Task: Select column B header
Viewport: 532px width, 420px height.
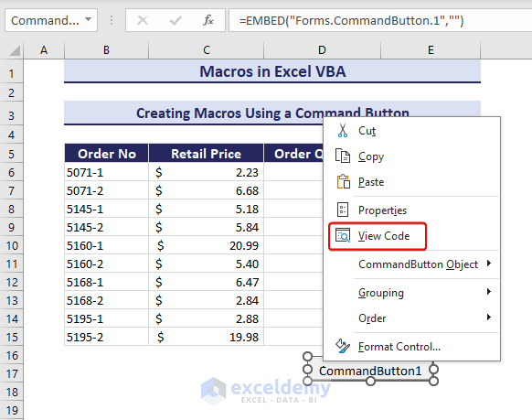Action: [106, 50]
